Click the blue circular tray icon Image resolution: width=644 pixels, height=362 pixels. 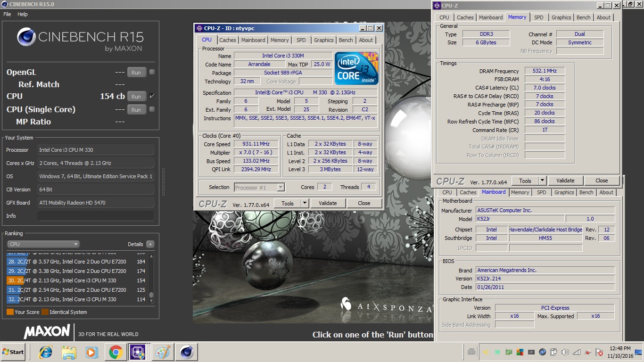pos(543,352)
